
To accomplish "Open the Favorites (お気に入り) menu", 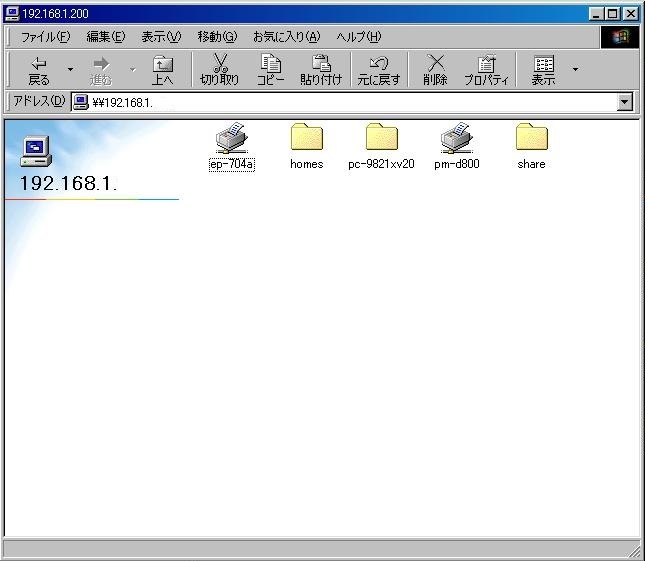I will (286, 37).
